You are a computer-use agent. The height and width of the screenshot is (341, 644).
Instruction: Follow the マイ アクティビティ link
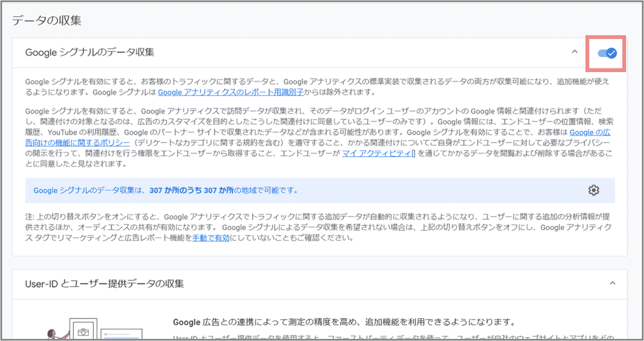[x=376, y=153]
